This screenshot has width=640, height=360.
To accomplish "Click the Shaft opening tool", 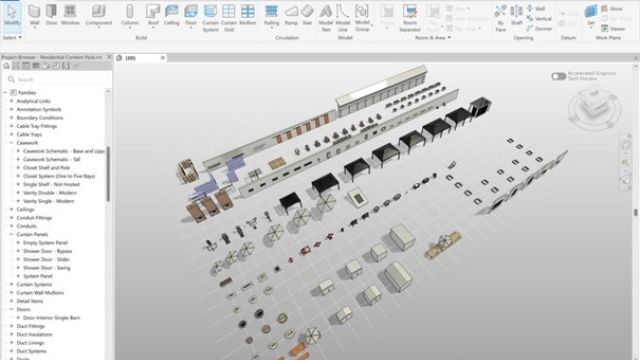I will point(517,15).
